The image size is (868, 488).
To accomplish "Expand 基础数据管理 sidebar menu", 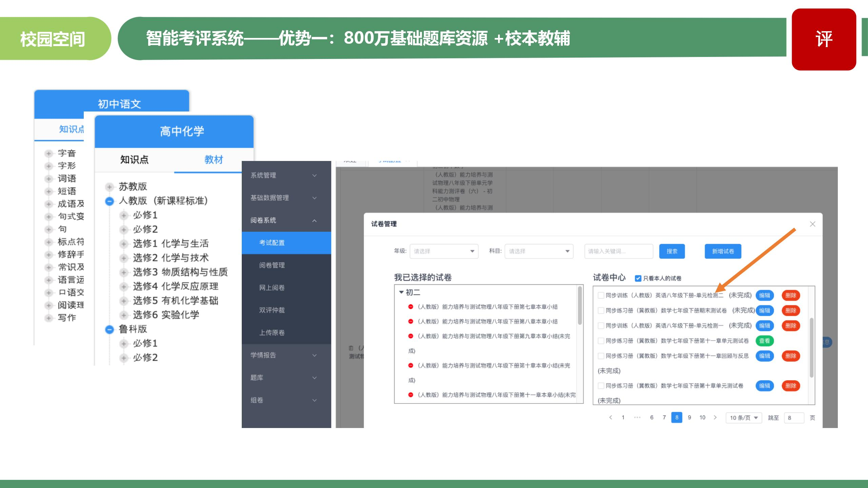I will tap(286, 198).
